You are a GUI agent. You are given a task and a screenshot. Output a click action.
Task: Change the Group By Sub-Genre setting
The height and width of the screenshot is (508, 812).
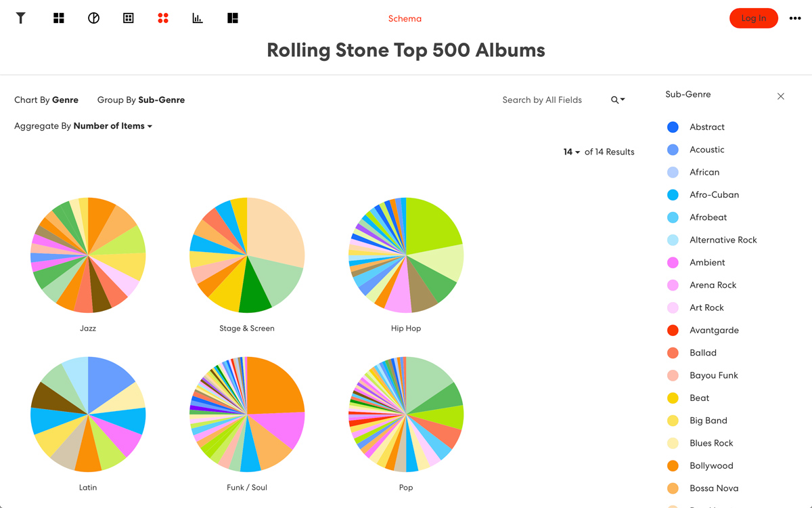point(141,100)
